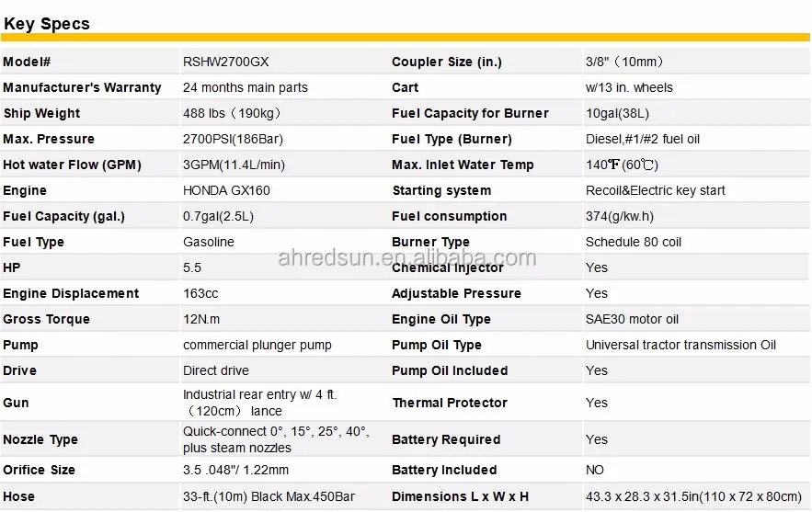
Task: Select the Diesel,#1/#2 fuel oil value
Action: coord(643,139)
